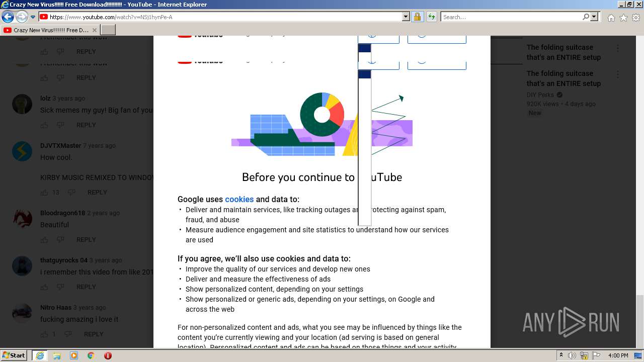Click the security lock icon
The height and width of the screenshot is (362, 644).
coord(417,17)
